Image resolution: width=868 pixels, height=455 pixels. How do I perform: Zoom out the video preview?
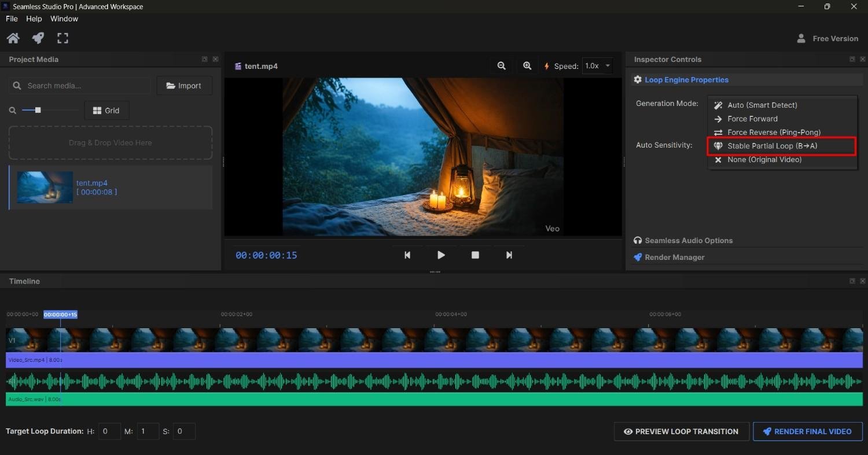pos(501,65)
